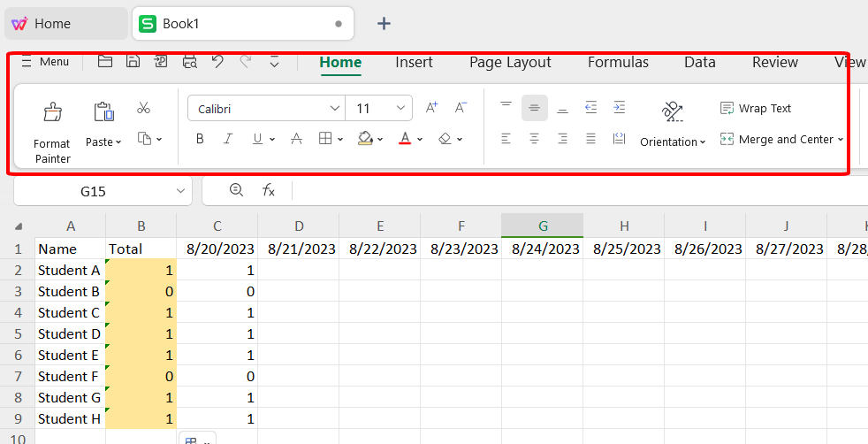Expand the Name Box dropdown arrow
This screenshot has width=868, height=444.
coord(180,192)
